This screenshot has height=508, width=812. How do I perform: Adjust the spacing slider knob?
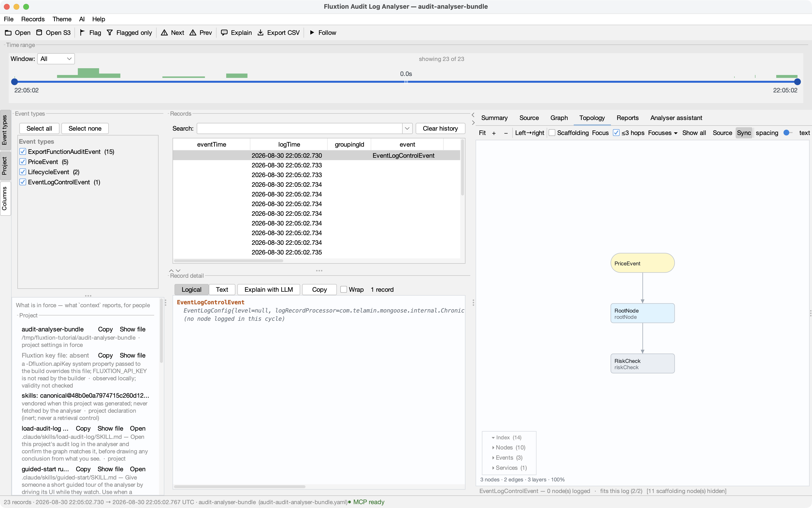786,133
